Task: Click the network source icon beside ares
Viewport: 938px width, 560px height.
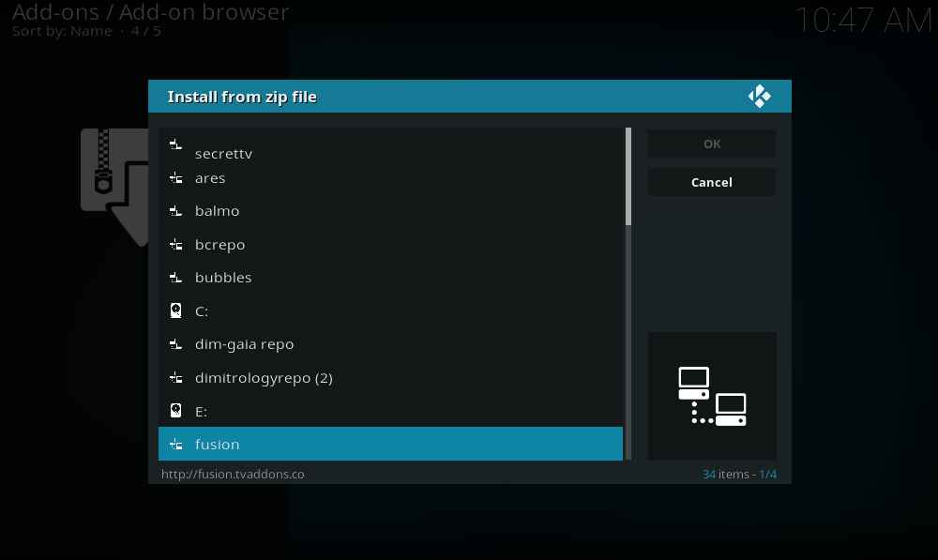Action: click(176, 177)
